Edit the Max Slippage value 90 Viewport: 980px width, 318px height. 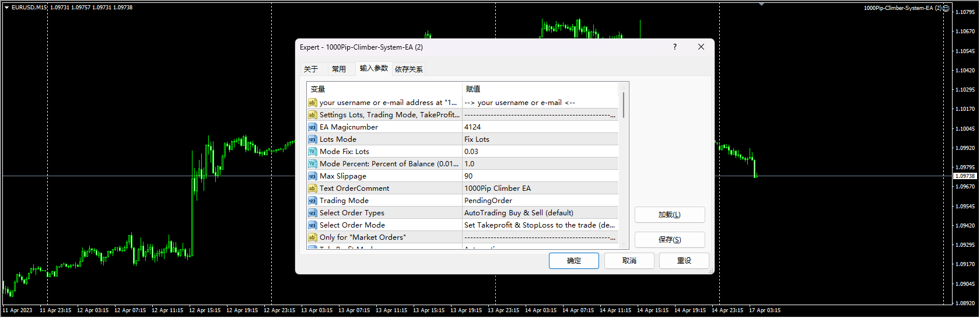coord(540,176)
